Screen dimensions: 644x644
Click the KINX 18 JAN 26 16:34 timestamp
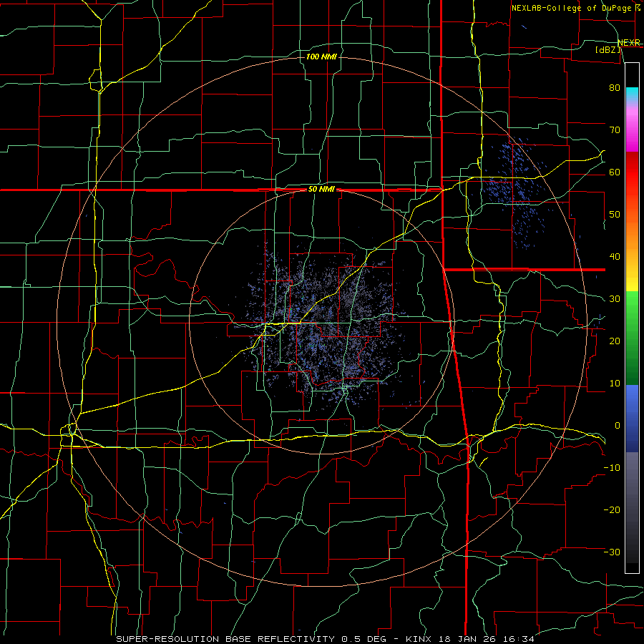coord(470,639)
